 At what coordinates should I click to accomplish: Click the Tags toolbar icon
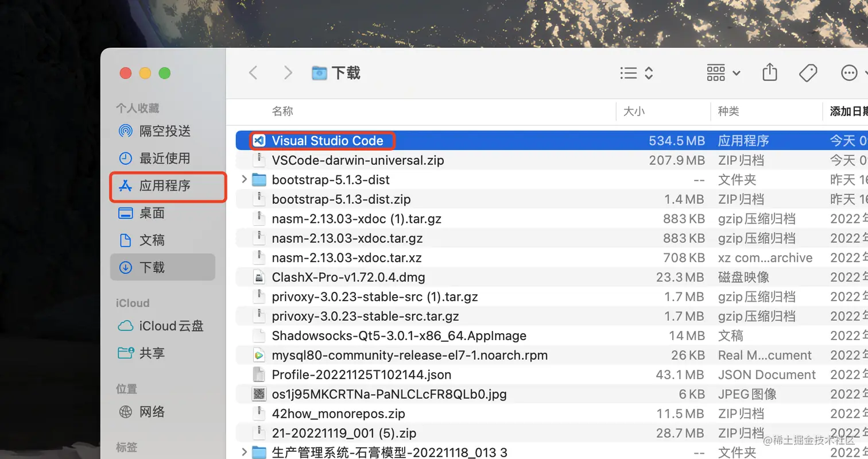[x=808, y=73]
